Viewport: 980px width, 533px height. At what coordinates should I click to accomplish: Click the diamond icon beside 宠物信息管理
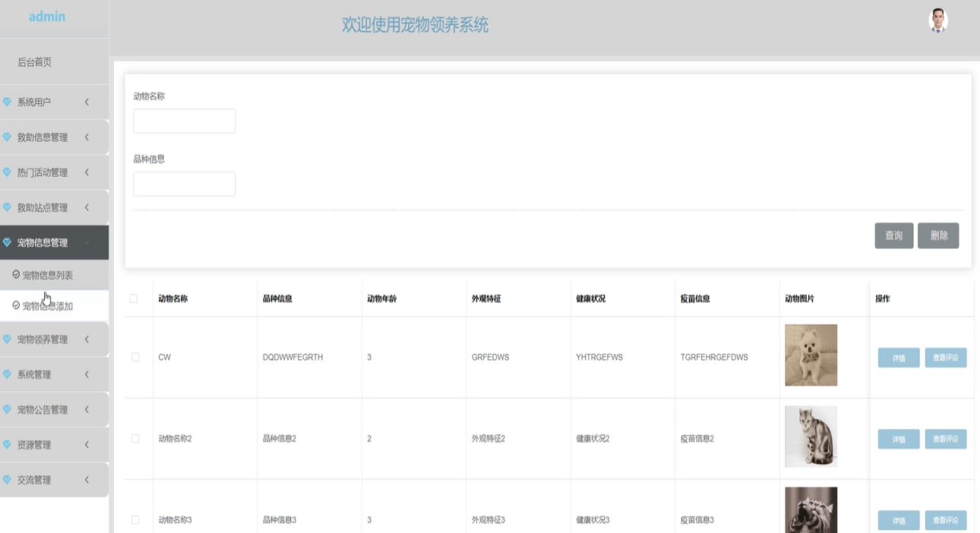8,243
